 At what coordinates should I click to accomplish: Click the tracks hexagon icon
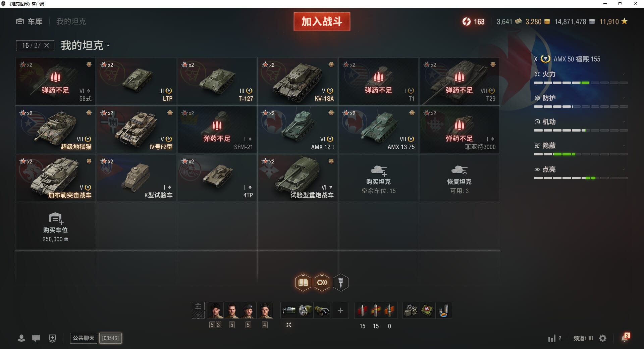point(322,283)
